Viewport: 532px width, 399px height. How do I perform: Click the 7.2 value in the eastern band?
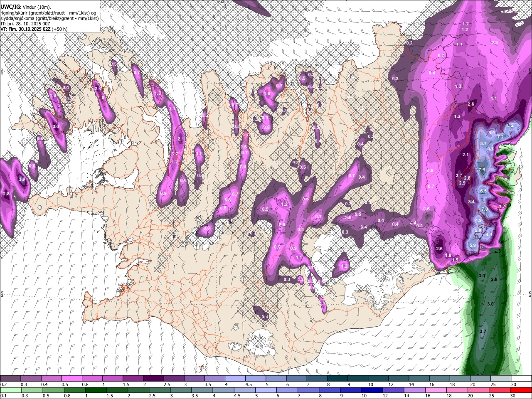coord(500,137)
